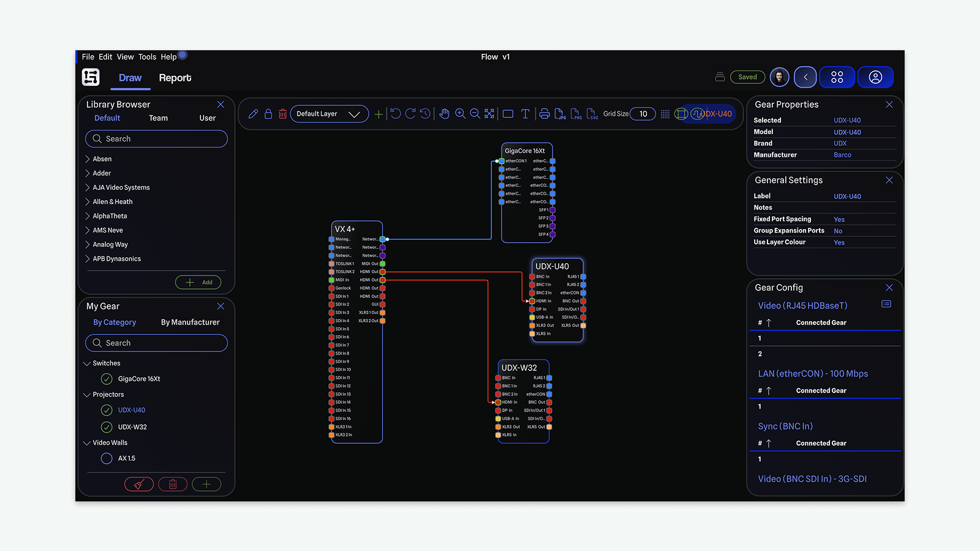Viewport: 980px width, 551px height.
Task: Click the list icon in Gear Config
Action: [886, 304]
